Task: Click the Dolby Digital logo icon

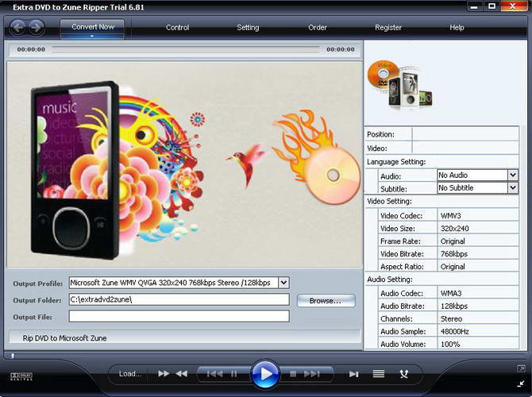Action: [x=21, y=376]
